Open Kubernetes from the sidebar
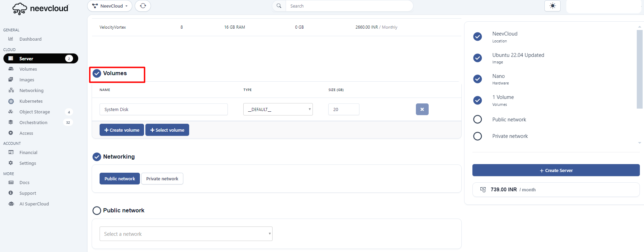644x252 pixels. [31, 101]
